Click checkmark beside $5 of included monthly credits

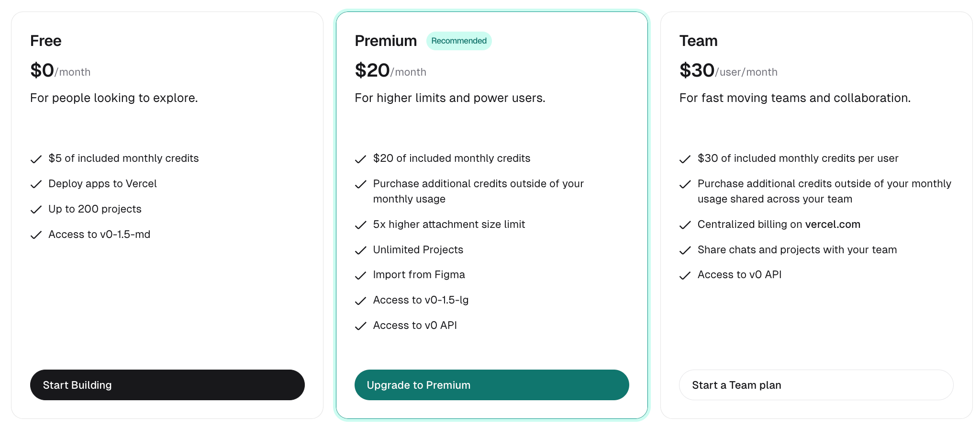36,159
